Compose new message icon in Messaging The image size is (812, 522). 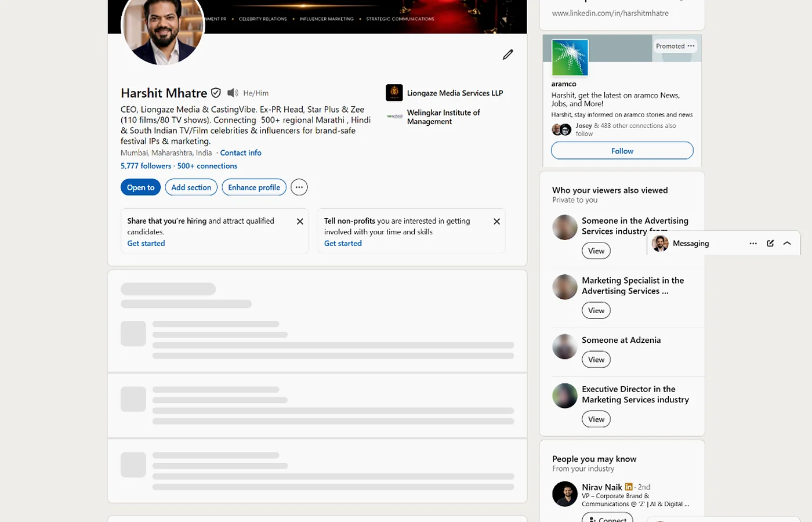click(770, 244)
